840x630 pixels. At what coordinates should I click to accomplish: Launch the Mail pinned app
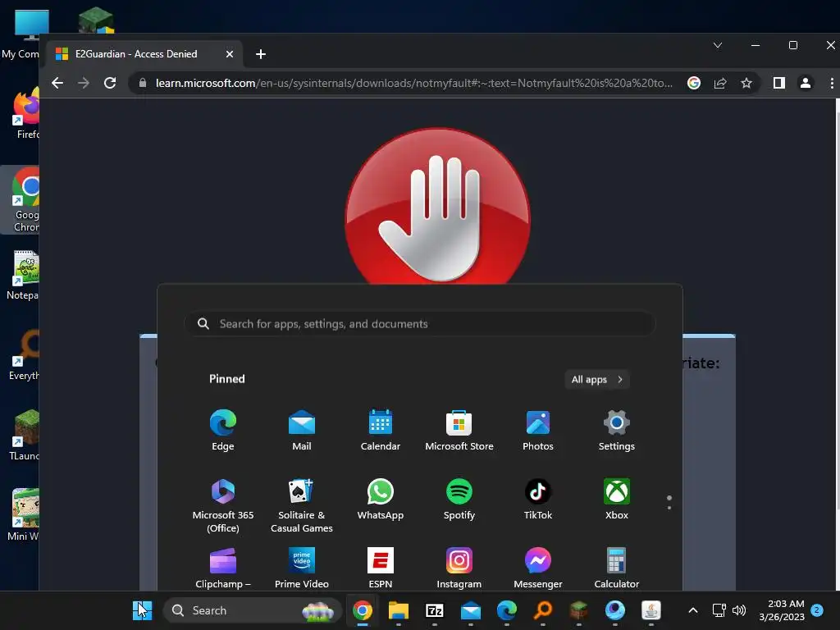(302, 431)
